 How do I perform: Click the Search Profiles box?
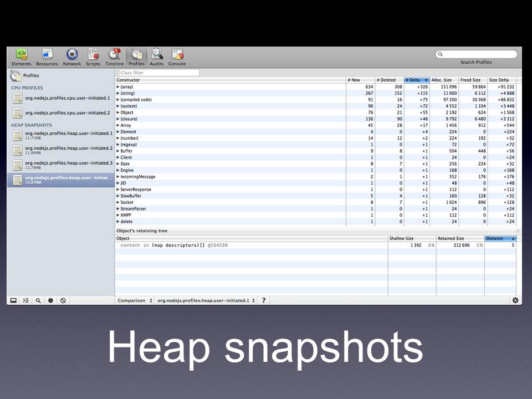476,54
